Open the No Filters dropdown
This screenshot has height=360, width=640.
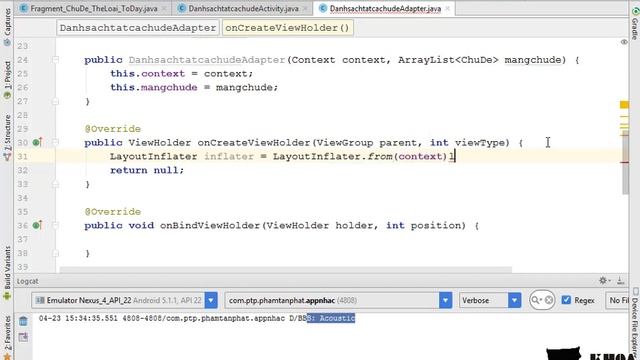(x=617, y=300)
